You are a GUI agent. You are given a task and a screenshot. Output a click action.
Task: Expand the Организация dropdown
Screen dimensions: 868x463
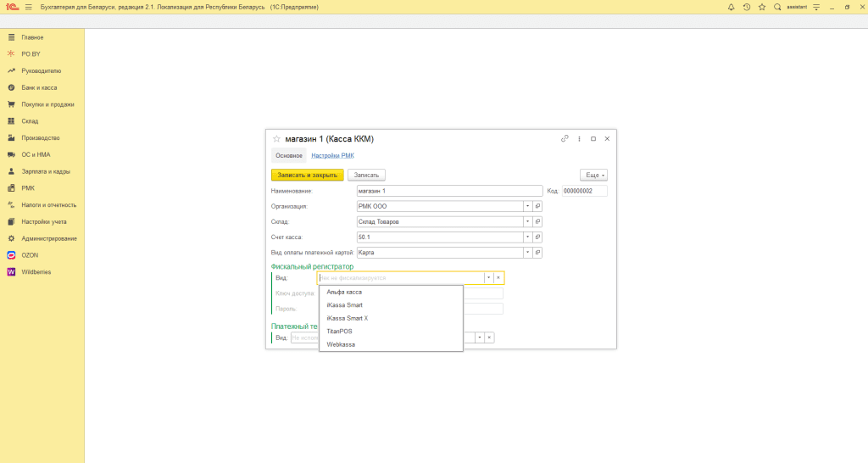click(x=527, y=206)
